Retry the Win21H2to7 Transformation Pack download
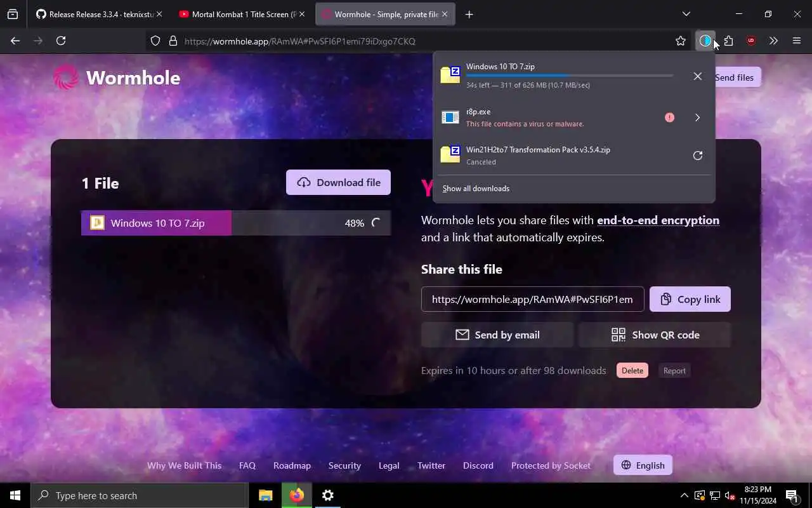 pyautogui.click(x=697, y=156)
